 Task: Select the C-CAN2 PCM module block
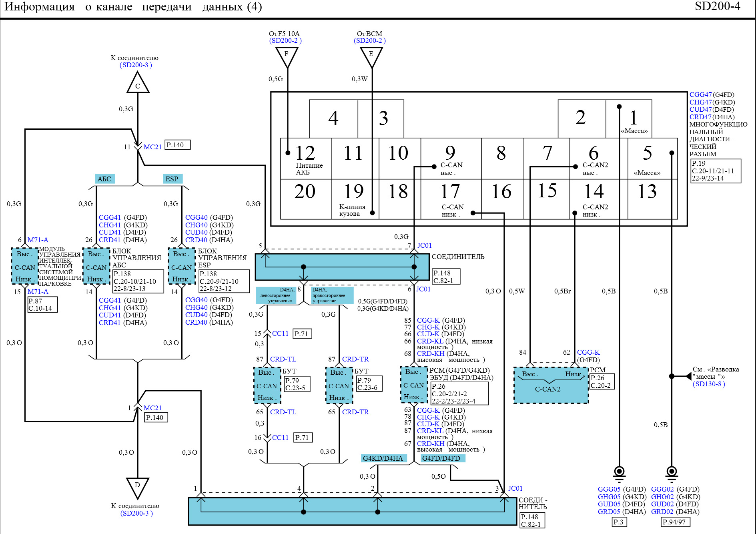tap(551, 385)
